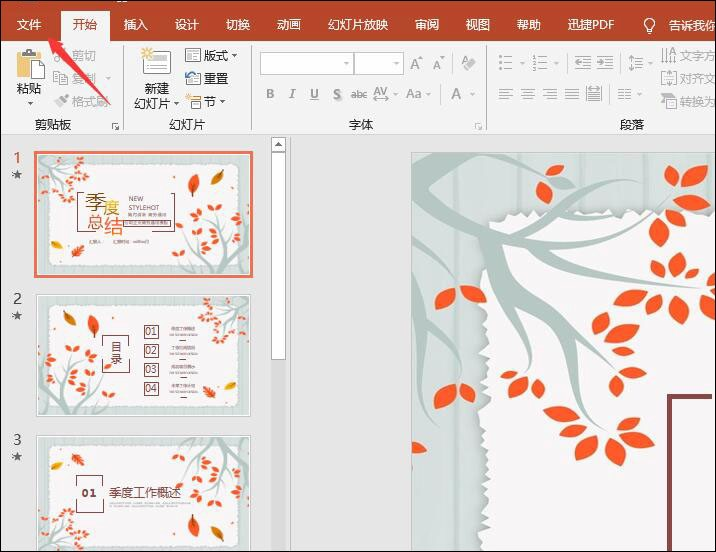
Task: Toggle Underline formatting
Action: (x=314, y=94)
